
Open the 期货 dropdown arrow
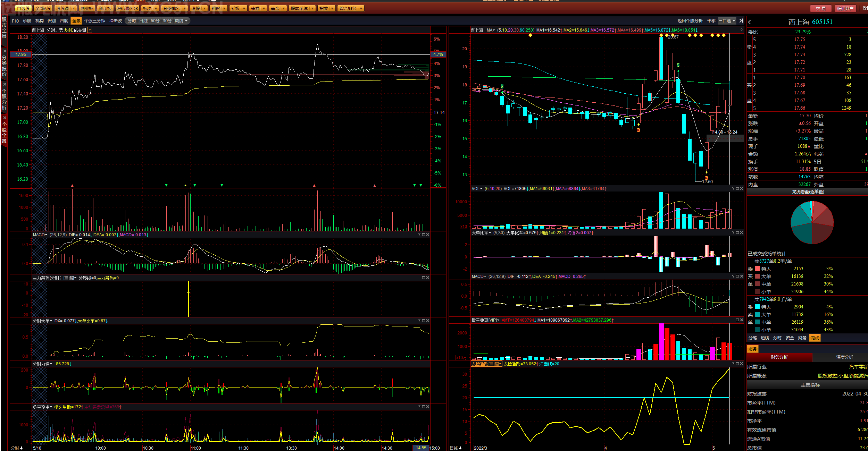click(224, 8)
